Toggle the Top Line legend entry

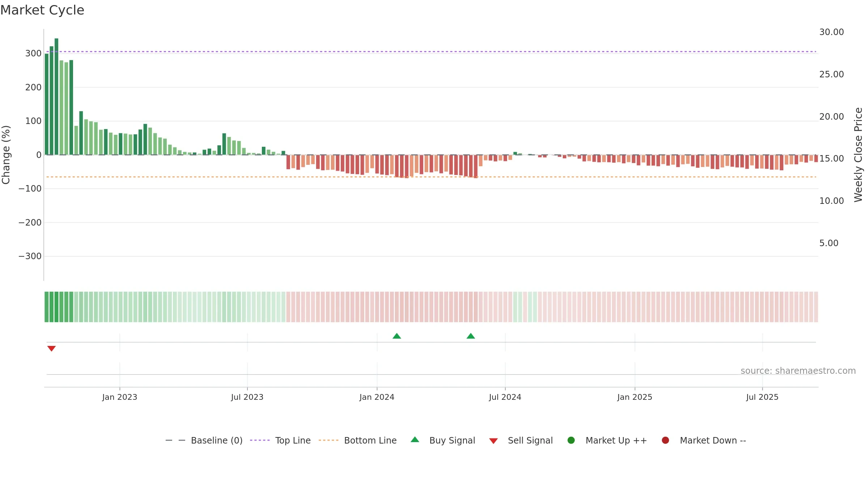(x=280, y=440)
